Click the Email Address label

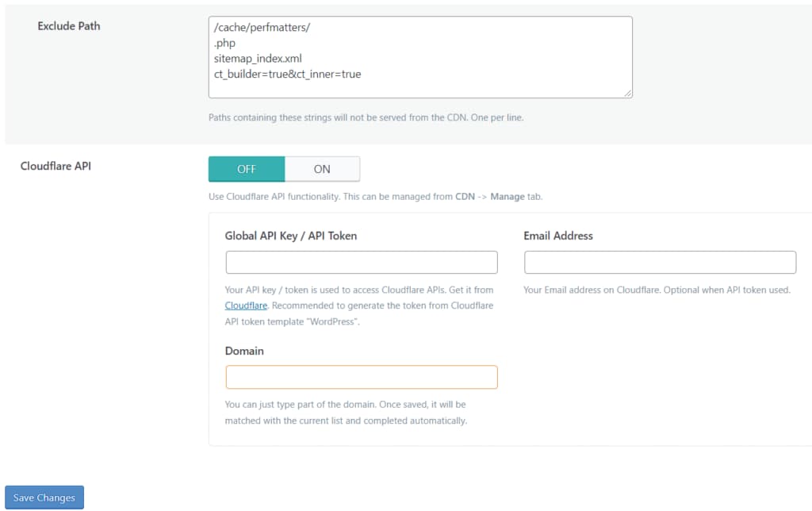coord(558,236)
